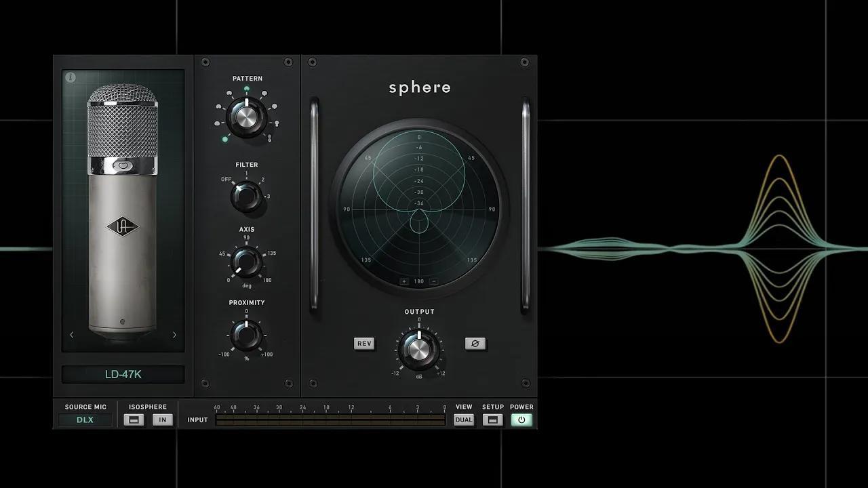Viewport: 868px width, 488px height.
Task: Go to previous microphone with left arrow
Action: 72,335
